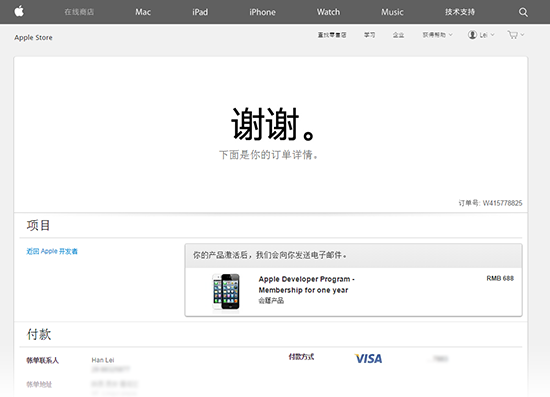Image resolution: width=550 pixels, height=397 pixels.
Task: Open the Music nav item
Action: pyautogui.click(x=392, y=12)
